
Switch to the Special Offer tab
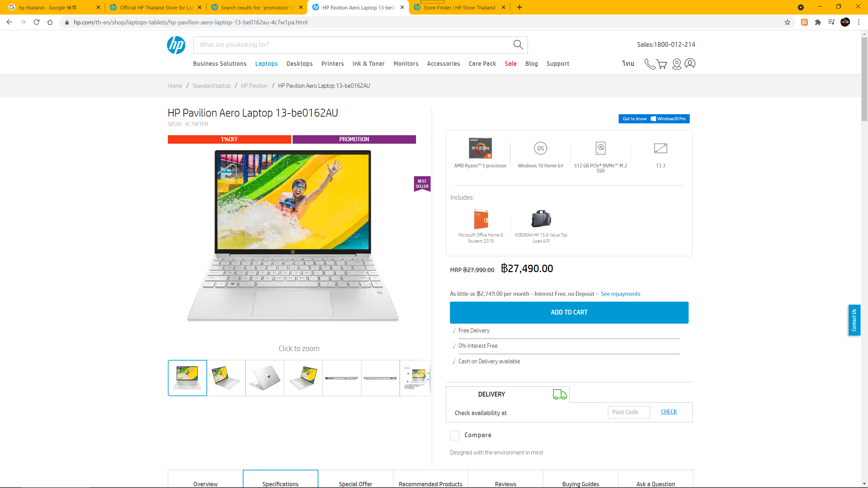[355, 479]
